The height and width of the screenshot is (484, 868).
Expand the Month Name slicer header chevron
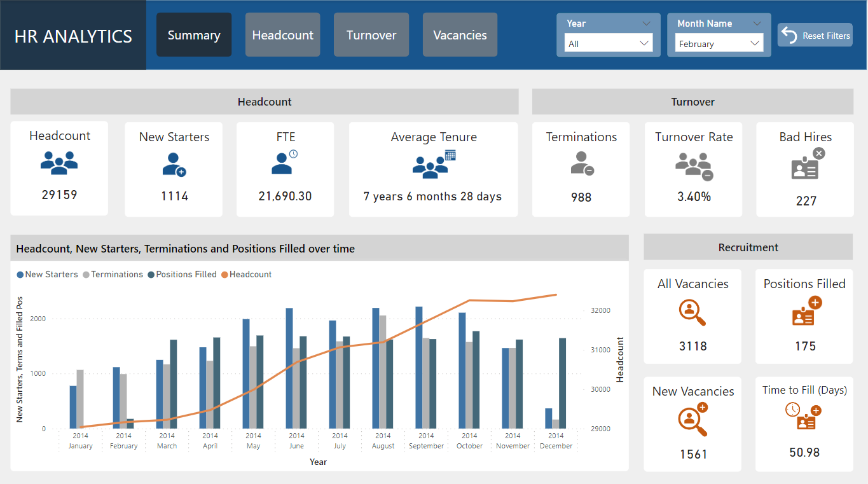pos(757,24)
